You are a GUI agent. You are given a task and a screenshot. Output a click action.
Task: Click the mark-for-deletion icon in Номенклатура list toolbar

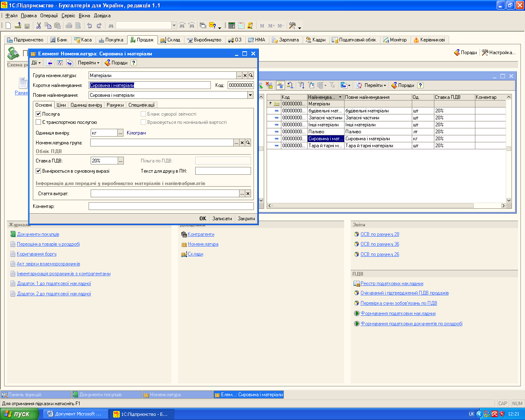[269, 85]
